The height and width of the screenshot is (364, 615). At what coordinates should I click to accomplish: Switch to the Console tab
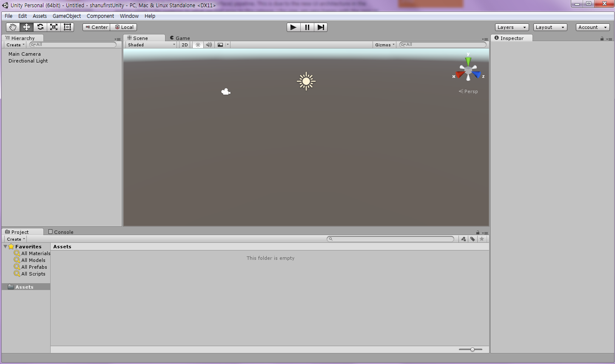click(x=61, y=232)
